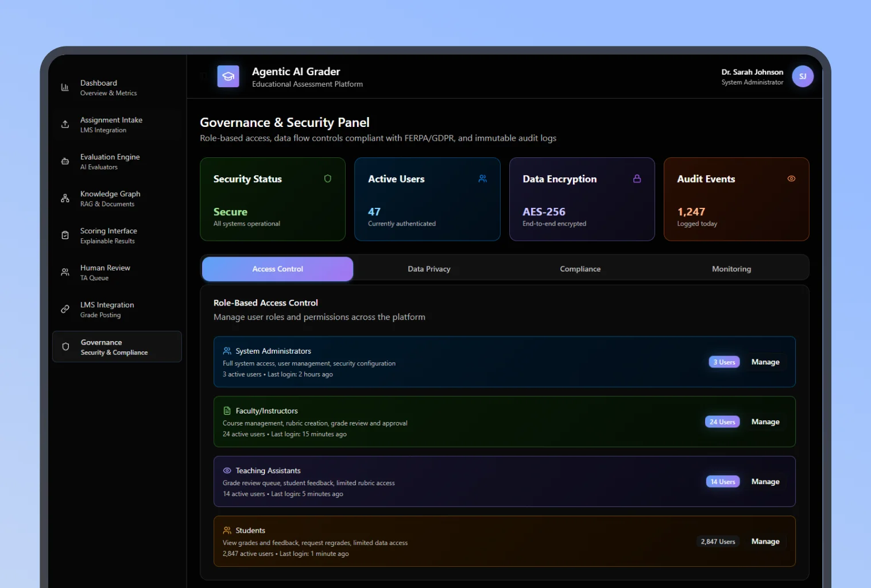Click the Agentic AI Grader graduation cap logo

click(x=229, y=76)
